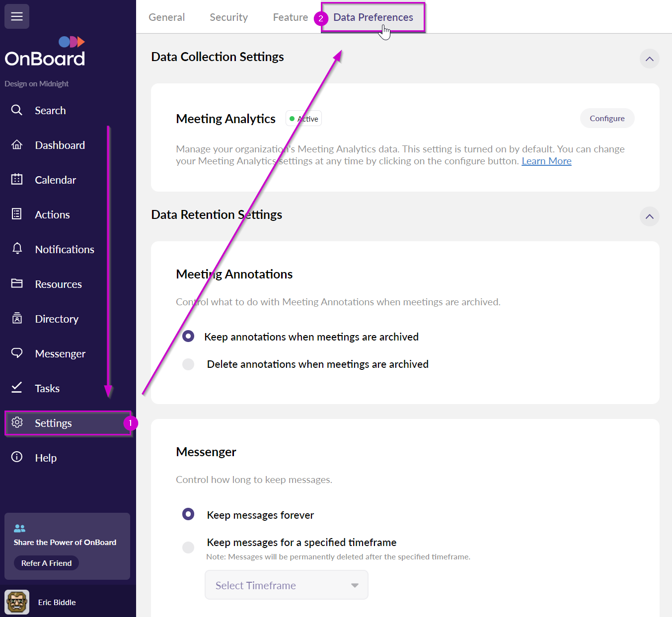The image size is (672, 617).
Task: Click the Calendar icon in sidebar
Action: pyautogui.click(x=17, y=180)
